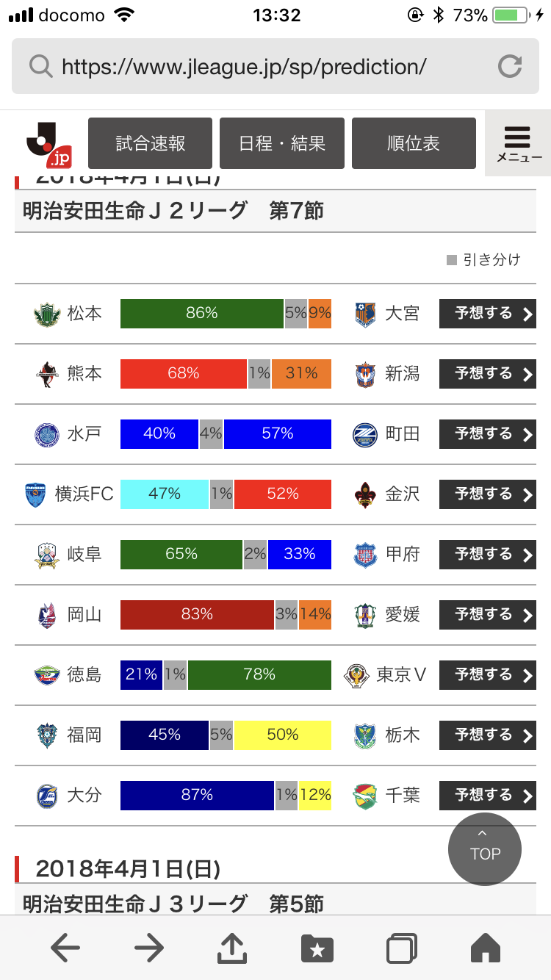The height and width of the screenshot is (980, 551).
Task: Open the hamburger メニュー button
Action: click(x=518, y=143)
